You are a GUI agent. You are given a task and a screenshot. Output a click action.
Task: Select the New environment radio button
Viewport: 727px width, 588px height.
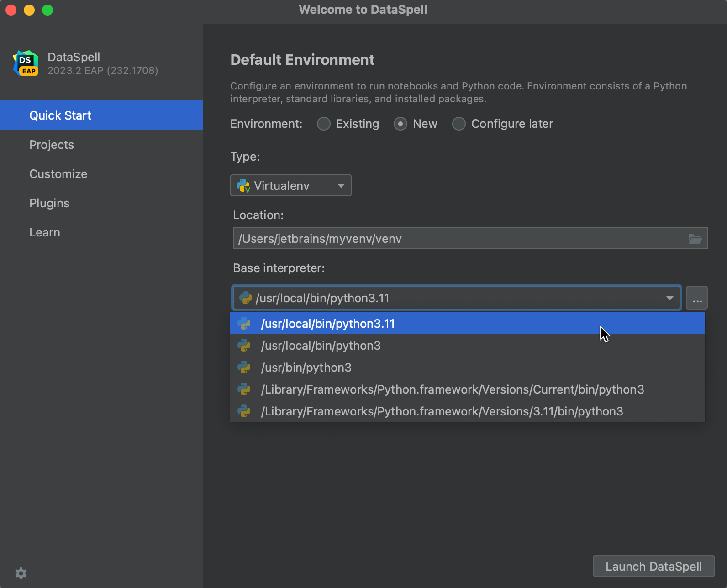[400, 124]
